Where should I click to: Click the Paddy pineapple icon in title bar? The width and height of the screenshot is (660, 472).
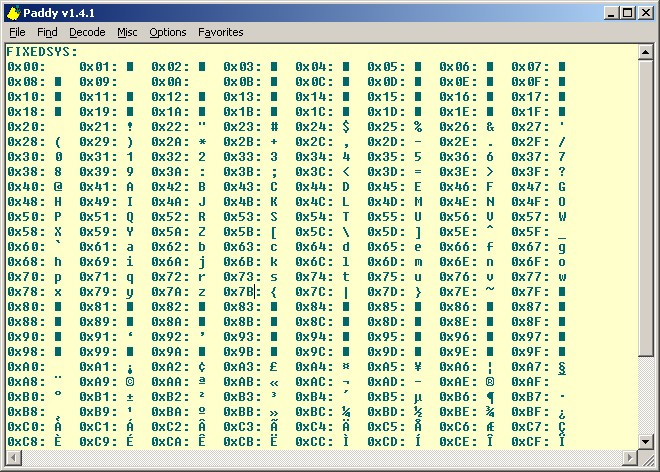click(13, 13)
